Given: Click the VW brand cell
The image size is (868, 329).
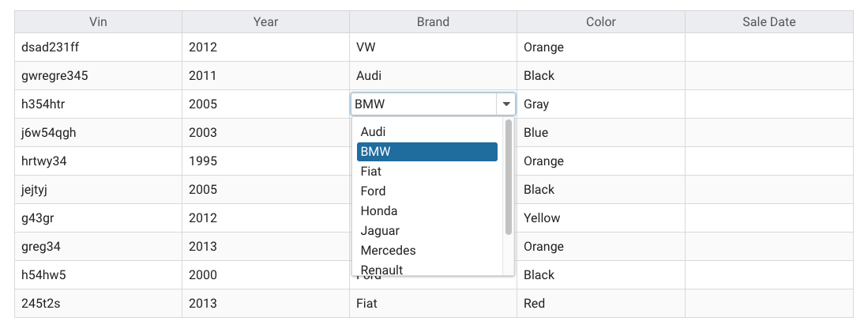Looking at the screenshot, I should pyautogui.click(x=434, y=47).
